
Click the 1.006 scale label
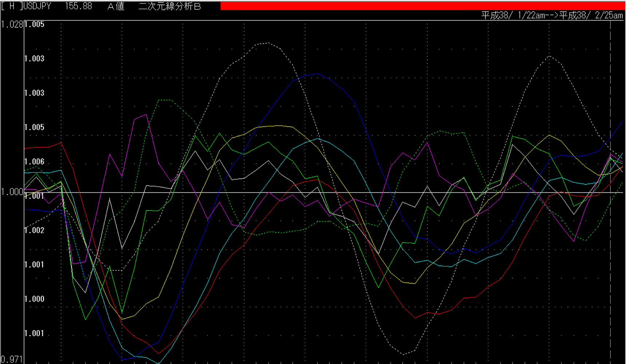point(34,162)
